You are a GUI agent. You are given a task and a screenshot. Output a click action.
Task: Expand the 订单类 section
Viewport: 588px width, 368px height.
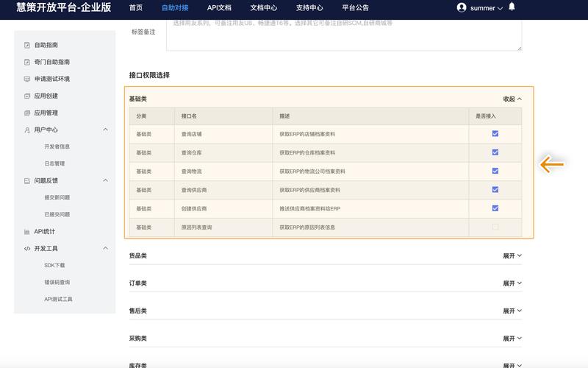click(x=512, y=283)
